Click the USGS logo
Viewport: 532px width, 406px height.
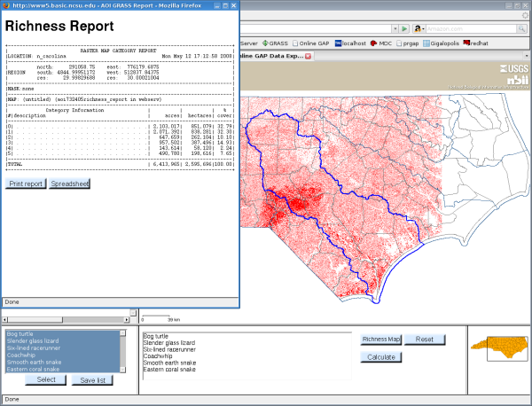coord(514,68)
